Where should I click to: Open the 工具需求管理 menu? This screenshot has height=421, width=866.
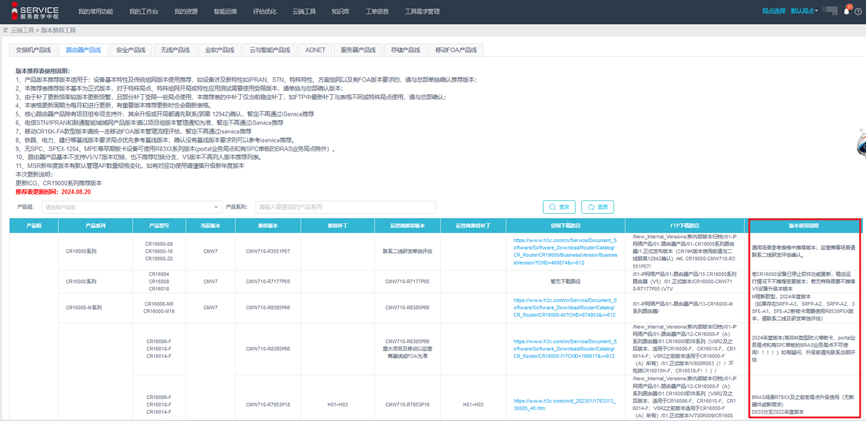(423, 11)
